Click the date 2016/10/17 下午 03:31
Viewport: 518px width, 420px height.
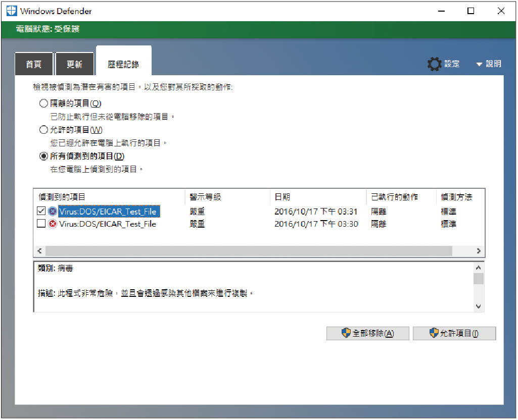[x=316, y=211]
